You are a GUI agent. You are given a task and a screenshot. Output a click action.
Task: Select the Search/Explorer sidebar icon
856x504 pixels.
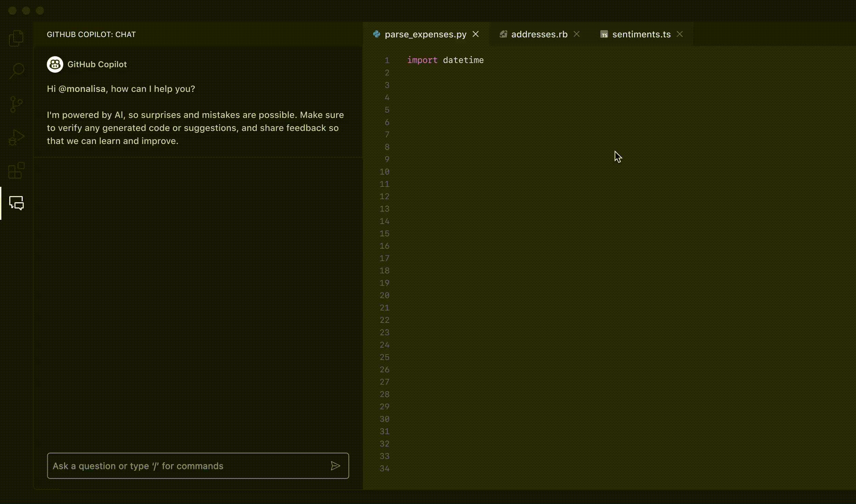pos(16,70)
